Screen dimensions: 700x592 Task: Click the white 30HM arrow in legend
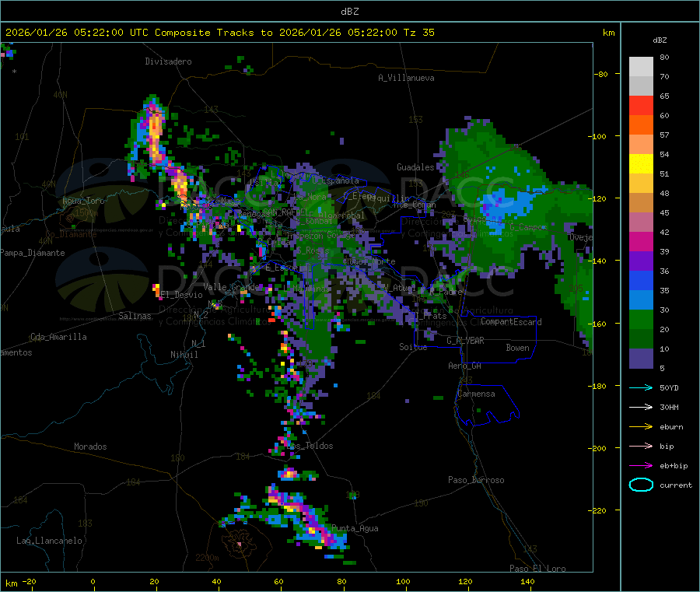(641, 407)
